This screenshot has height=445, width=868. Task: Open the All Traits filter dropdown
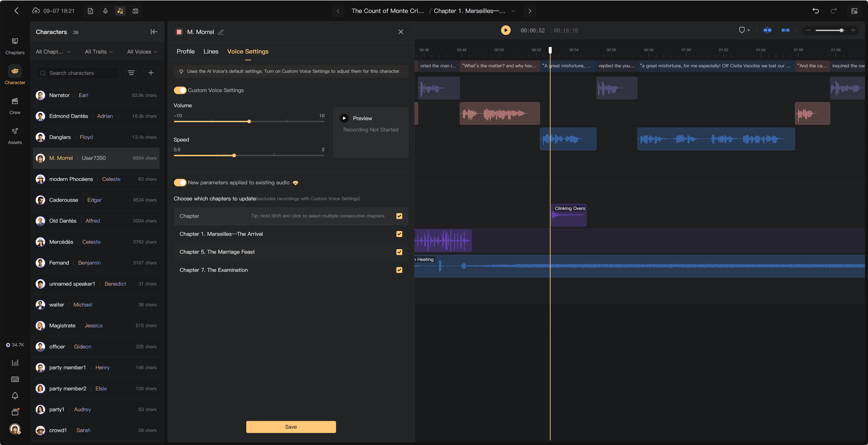click(x=99, y=51)
